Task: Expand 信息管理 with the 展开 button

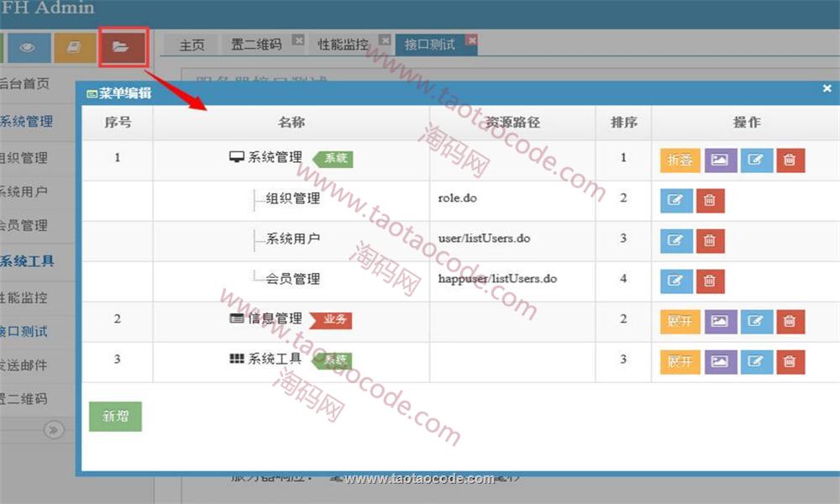Action: pos(680,321)
